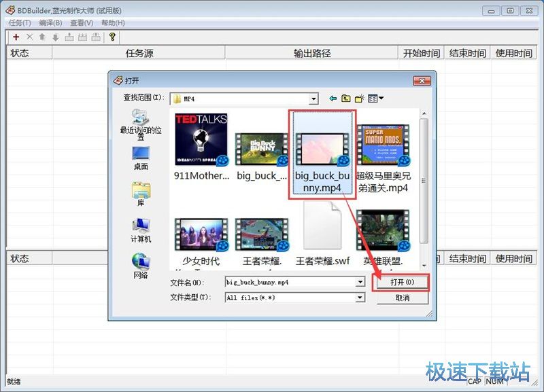Select the 超级马里奥兄弟通关.mp4 thumbnail
Image resolution: width=544 pixels, height=392 pixels.
coord(382,145)
